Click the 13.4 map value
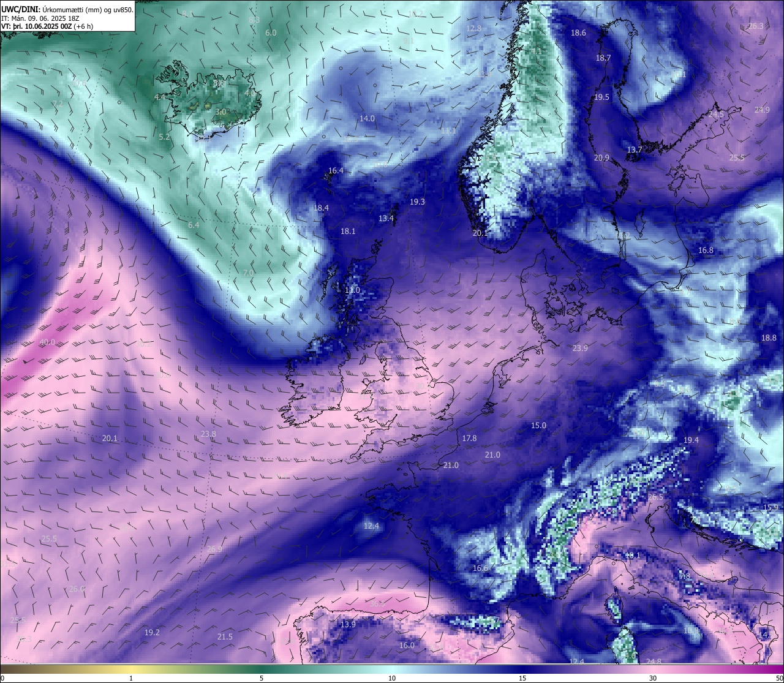 386,219
